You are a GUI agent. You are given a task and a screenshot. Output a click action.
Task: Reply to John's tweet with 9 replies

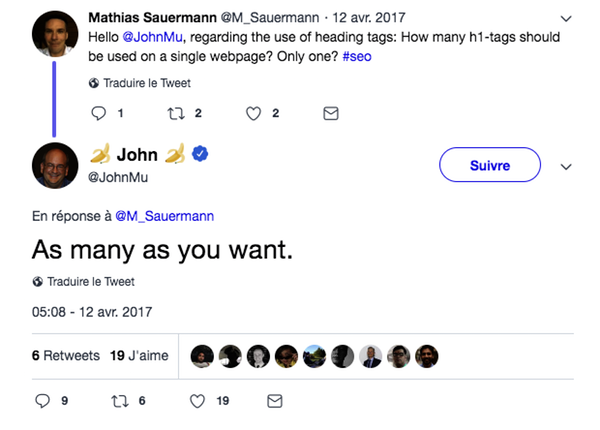coord(42,401)
